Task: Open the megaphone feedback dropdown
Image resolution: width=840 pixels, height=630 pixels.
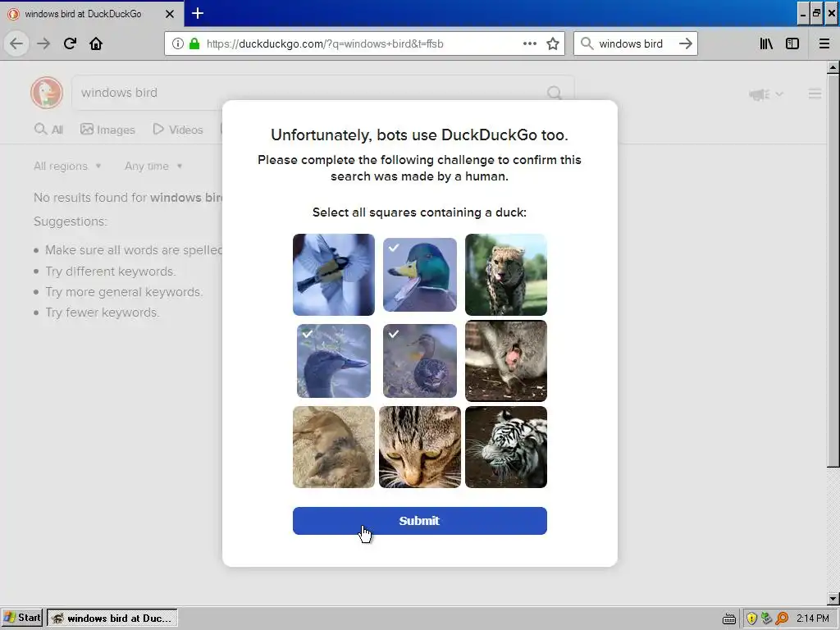Action: 766,94
